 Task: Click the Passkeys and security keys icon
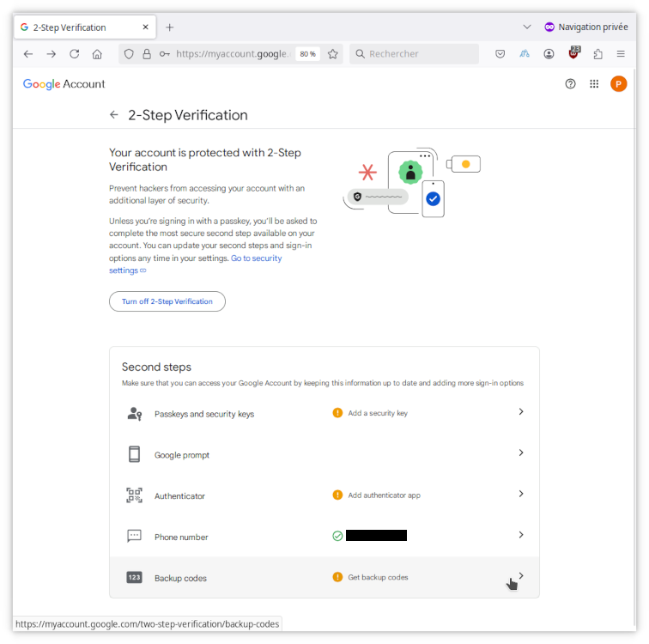(135, 414)
